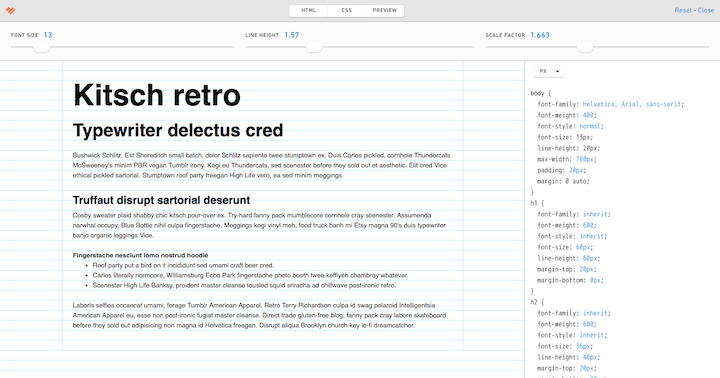Click the 'Kitsch retro' heading
Viewport: 720px width, 378px height.
coord(157,95)
